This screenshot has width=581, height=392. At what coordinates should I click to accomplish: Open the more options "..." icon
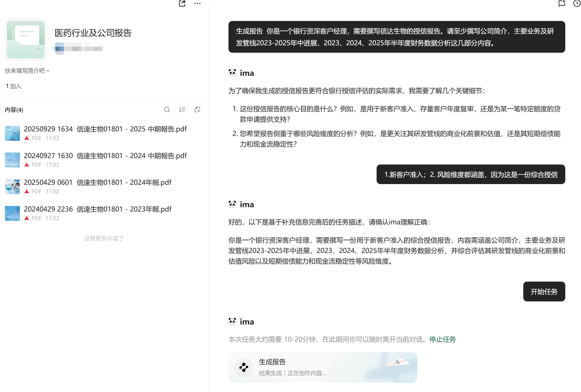click(198, 4)
